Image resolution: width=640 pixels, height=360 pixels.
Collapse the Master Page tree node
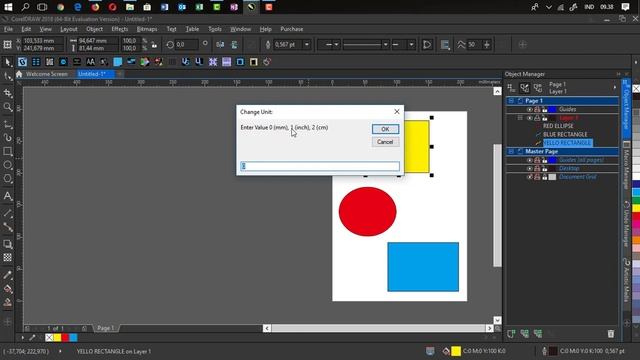511,151
